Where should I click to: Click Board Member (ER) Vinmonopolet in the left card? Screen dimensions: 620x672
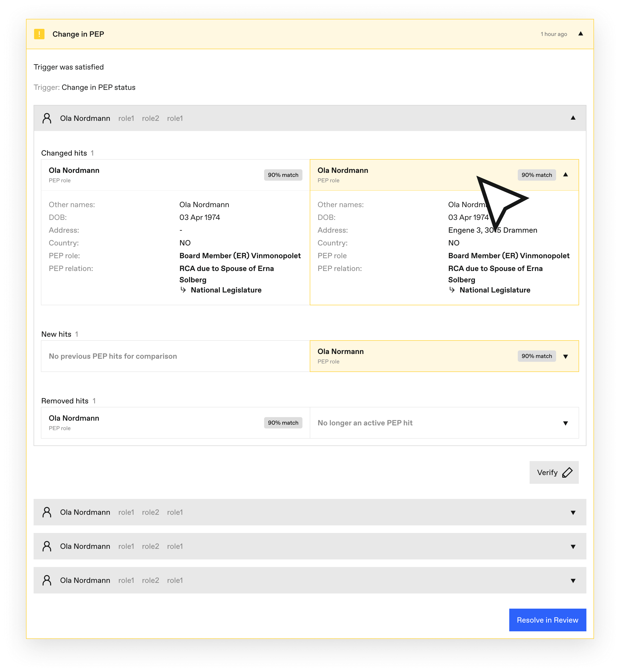[x=240, y=256]
